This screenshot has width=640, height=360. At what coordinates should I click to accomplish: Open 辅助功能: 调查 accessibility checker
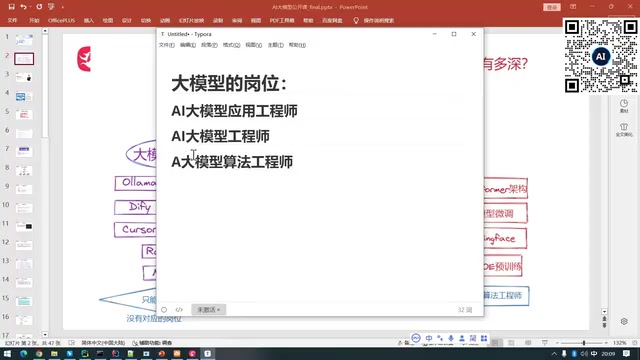click(x=152, y=343)
